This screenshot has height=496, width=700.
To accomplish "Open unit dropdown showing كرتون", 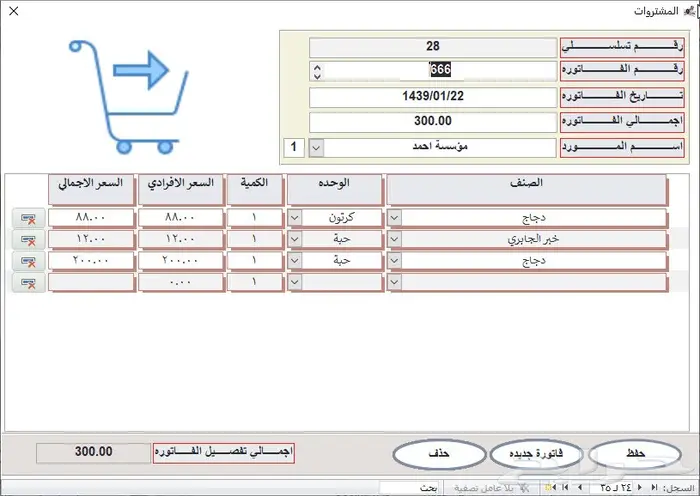I will (x=294, y=218).
